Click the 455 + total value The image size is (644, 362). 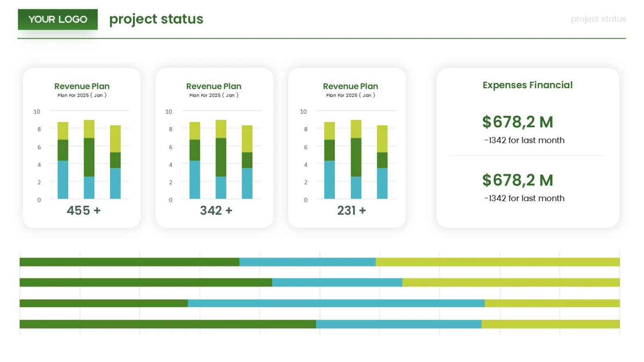click(84, 211)
